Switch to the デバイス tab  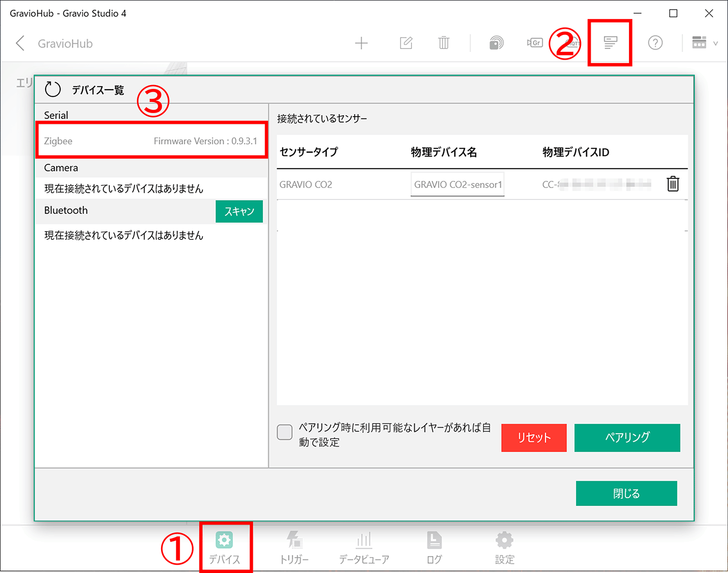225,547
